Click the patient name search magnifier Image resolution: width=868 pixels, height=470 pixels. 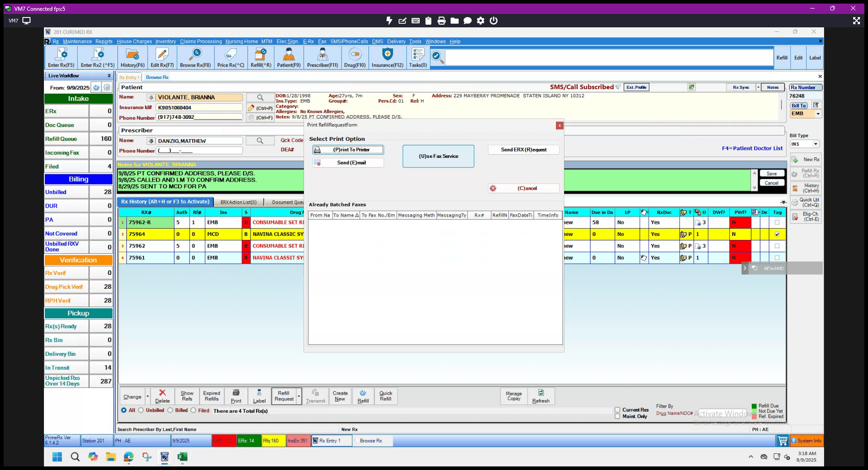pos(260,97)
